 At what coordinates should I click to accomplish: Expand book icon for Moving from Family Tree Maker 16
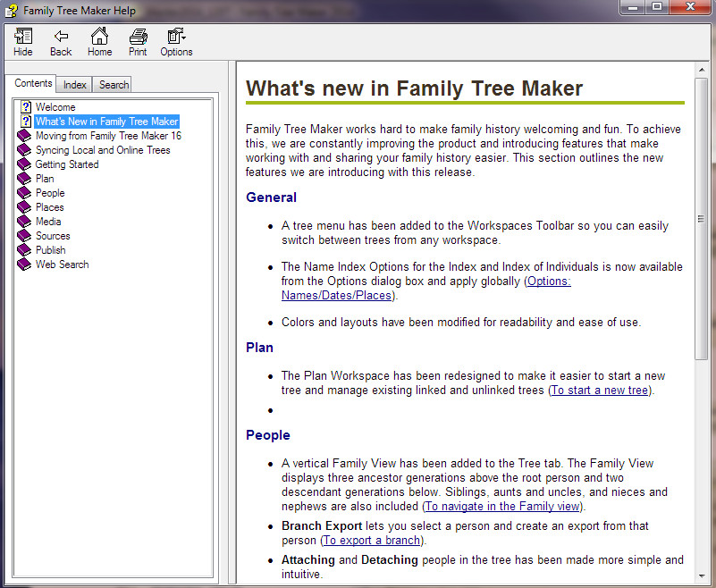coord(24,136)
